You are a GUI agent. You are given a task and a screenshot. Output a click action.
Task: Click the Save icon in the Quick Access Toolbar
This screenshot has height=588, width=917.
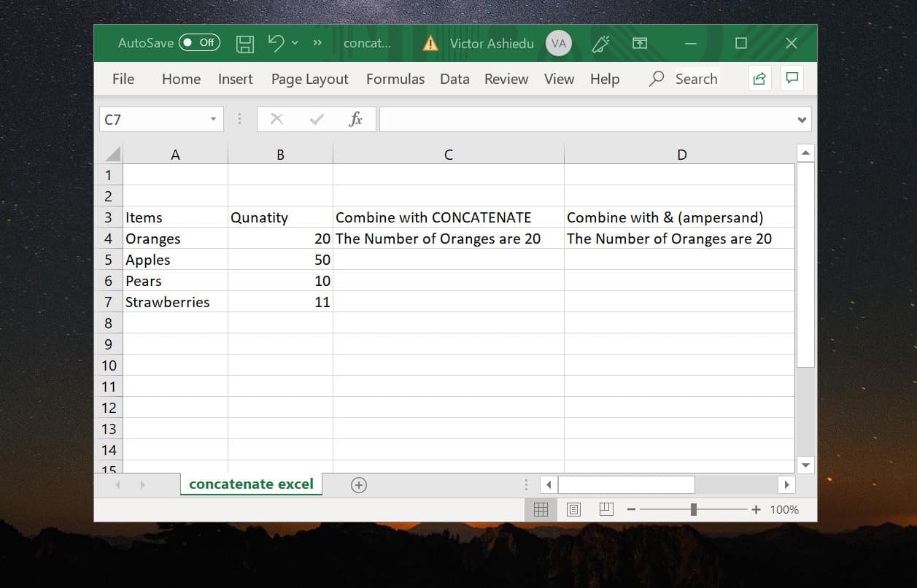[x=244, y=43]
